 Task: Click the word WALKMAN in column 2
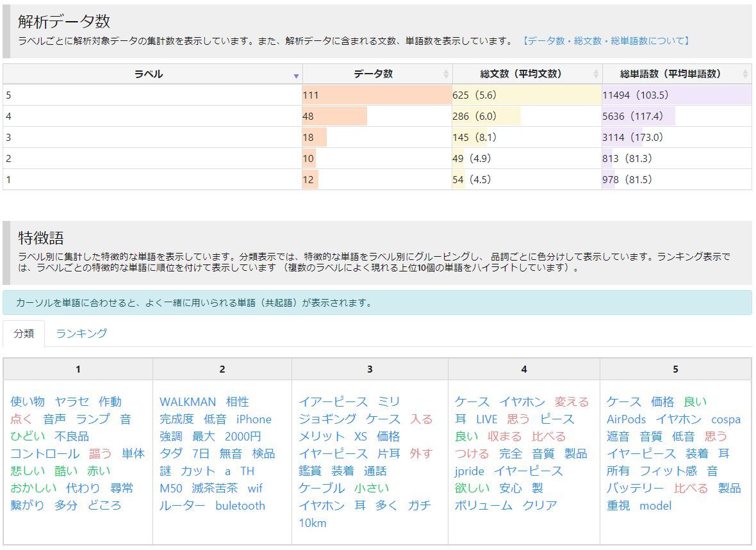tap(188, 402)
